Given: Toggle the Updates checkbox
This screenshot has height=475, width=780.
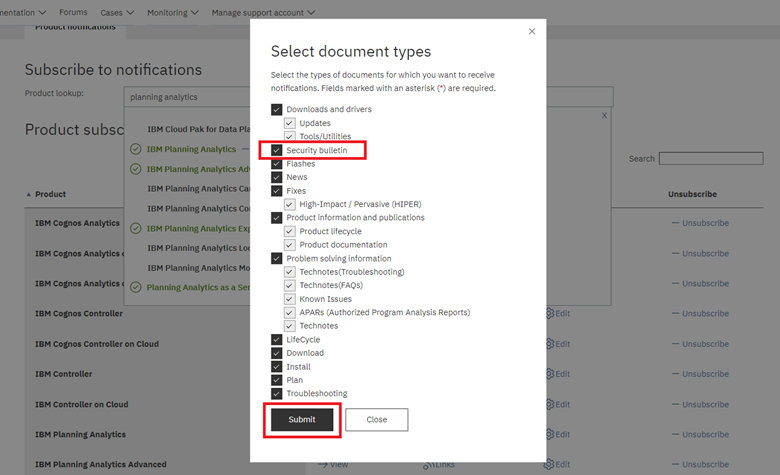Looking at the screenshot, I should pyautogui.click(x=290, y=123).
